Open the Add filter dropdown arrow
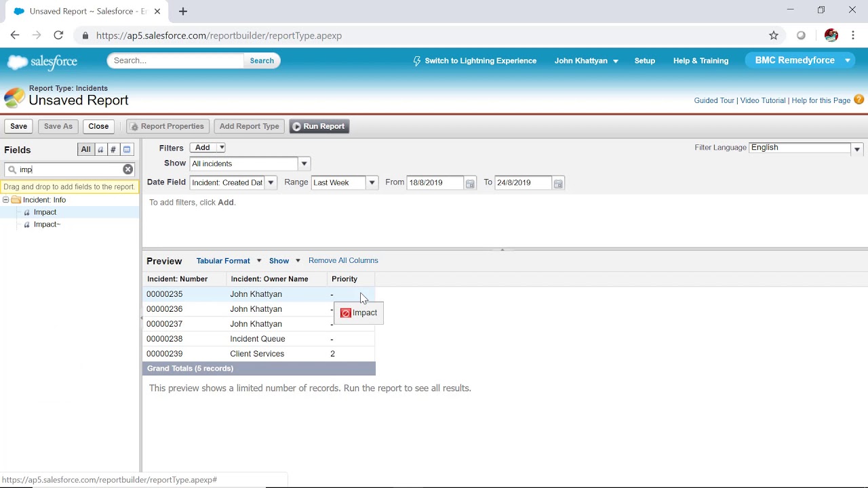This screenshot has width=868, height=488. tap(222, 147)
